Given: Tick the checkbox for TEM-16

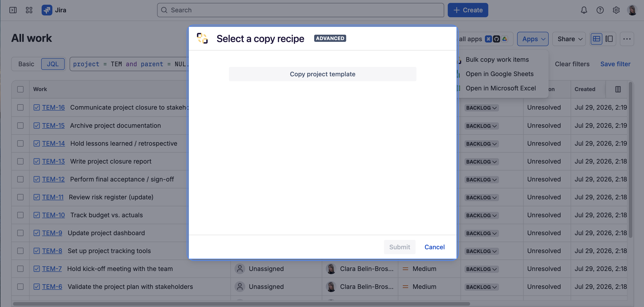Looking at the screenshot, I should tap(21, 107).
